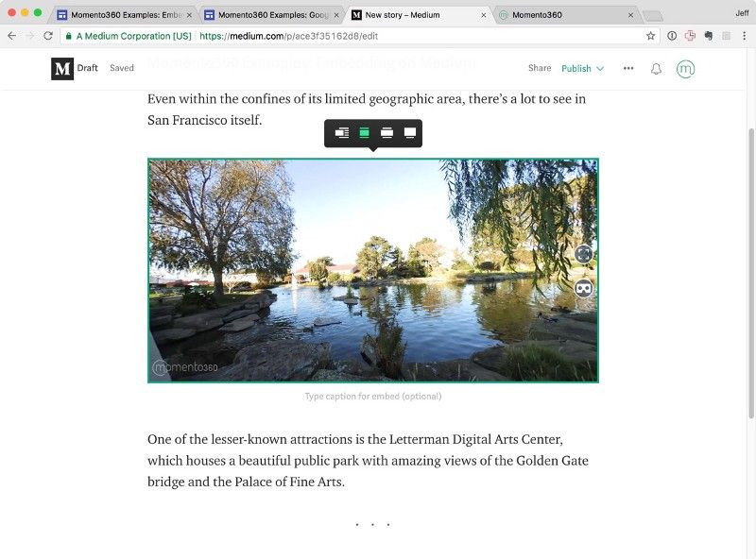Open Chrome's vertical dots menu
Viewport: 756px width, 559px height.
[x=744, y=36]
